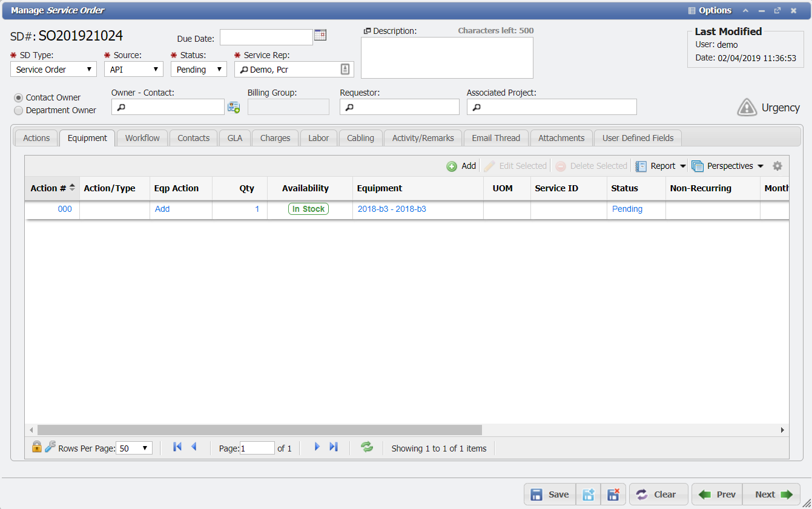Select the Department Owner radio button
The width and height of the screenshot is (812, 509).
click(19, 111)
